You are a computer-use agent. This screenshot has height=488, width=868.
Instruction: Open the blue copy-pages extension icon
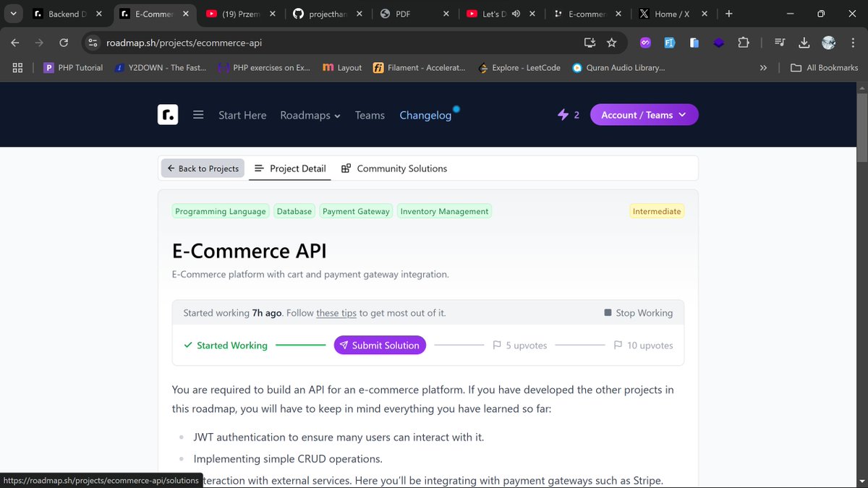[694, 43]
